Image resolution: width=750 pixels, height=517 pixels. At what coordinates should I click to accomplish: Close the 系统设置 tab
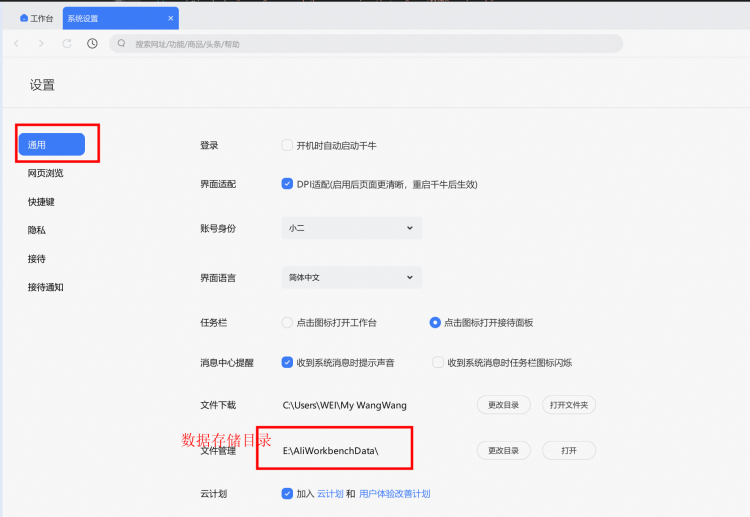tap(171, 18)
